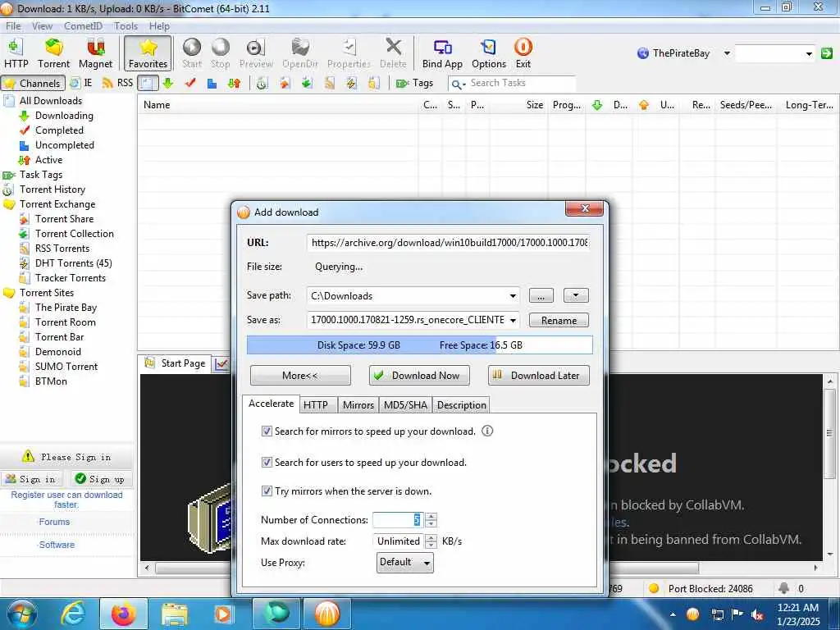Click the Stop task toolbar icon
This screenshot has height=630, width=840.
click(220, 53)
